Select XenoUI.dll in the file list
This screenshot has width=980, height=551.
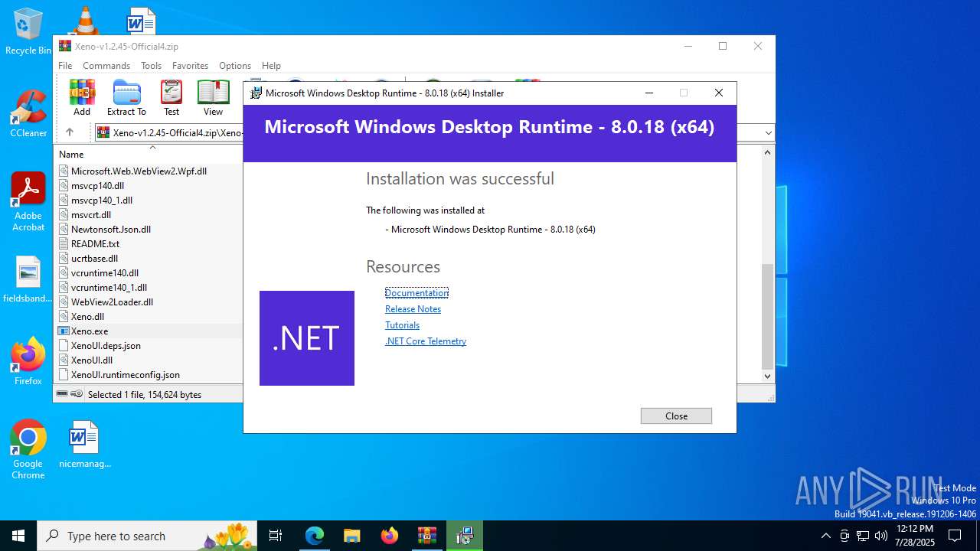coord(92,360)
